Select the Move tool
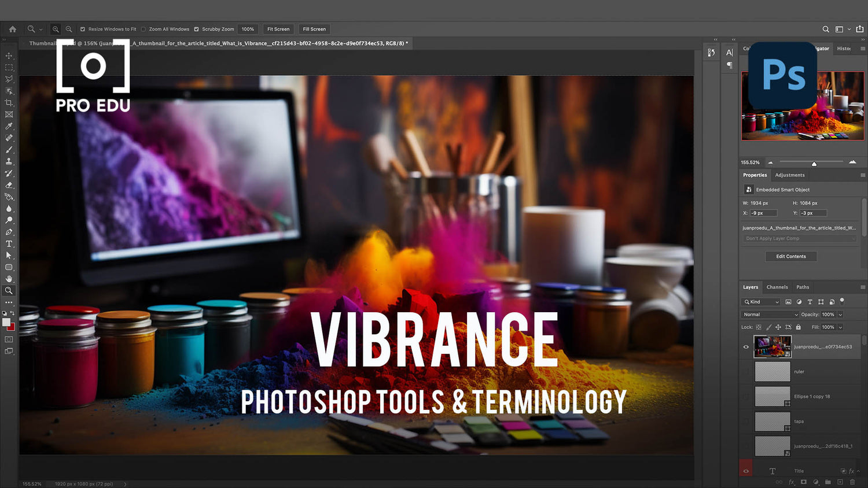 point(9,56)
